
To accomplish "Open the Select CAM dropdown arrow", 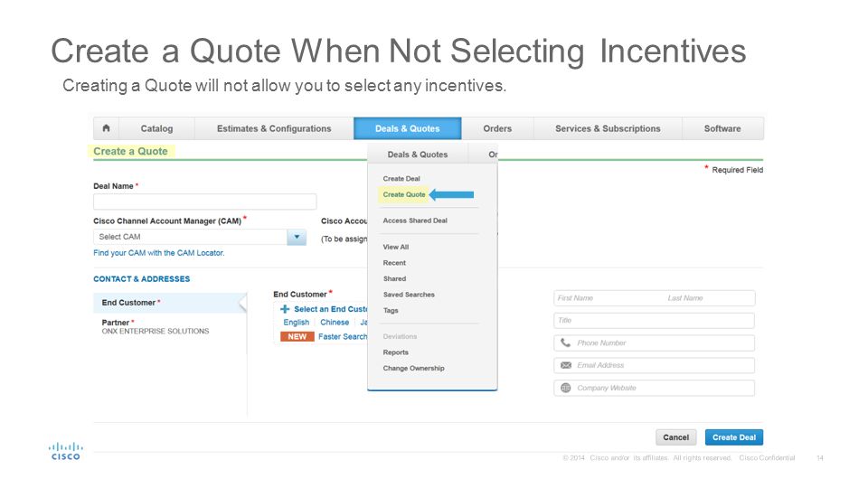I will [x=297, y=237].
